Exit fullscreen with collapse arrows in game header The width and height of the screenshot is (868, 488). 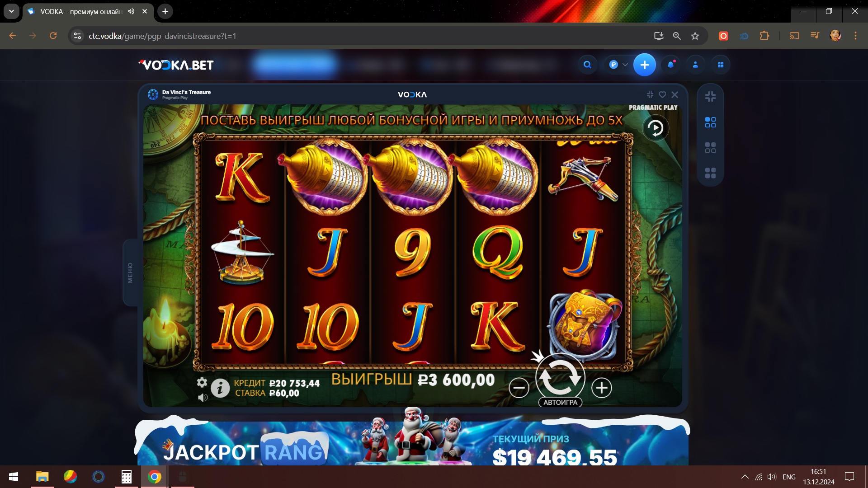[650, 94]
